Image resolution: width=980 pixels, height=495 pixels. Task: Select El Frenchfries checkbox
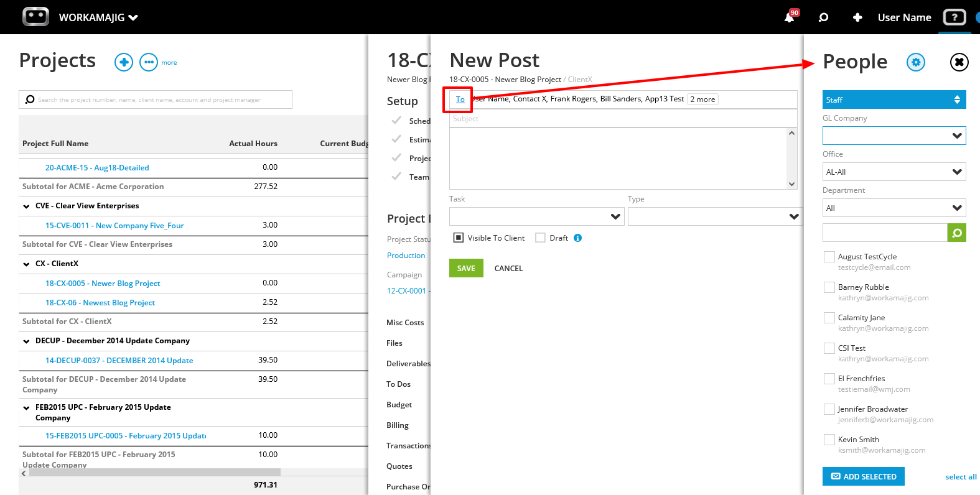tap(829, 379)
